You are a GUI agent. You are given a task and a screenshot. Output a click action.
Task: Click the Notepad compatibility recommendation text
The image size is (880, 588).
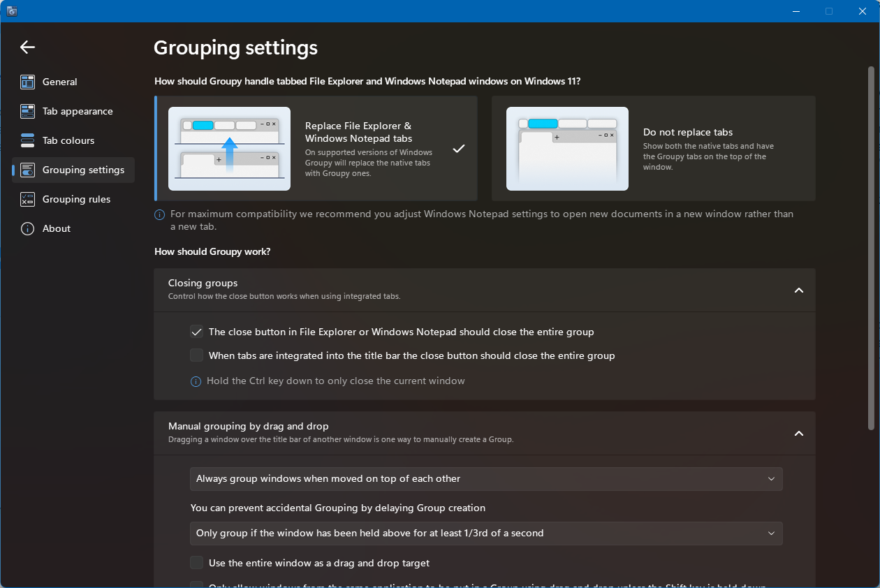click(x=482, y=220)
